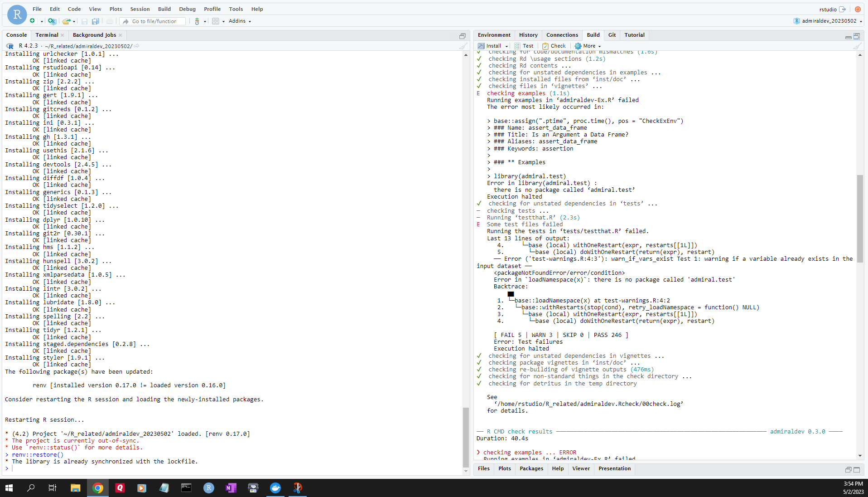Close the Background Jobs tab
Screen dimensions: 868x497
click(121, 35)
